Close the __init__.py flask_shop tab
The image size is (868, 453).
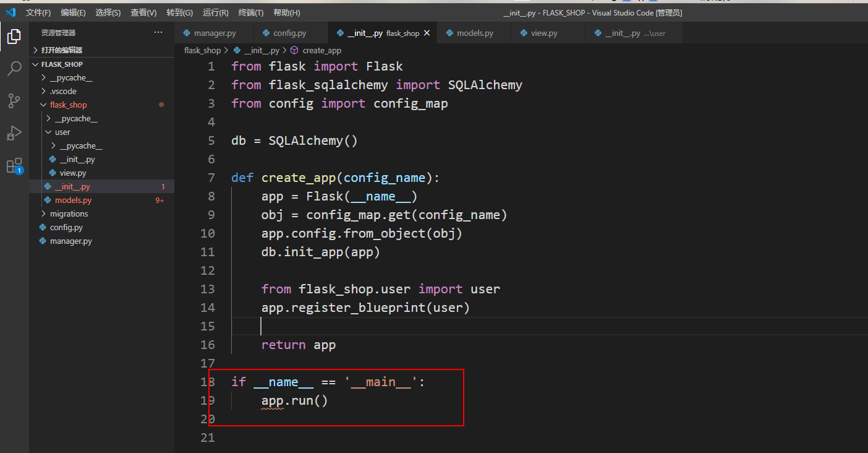[427, 33]
